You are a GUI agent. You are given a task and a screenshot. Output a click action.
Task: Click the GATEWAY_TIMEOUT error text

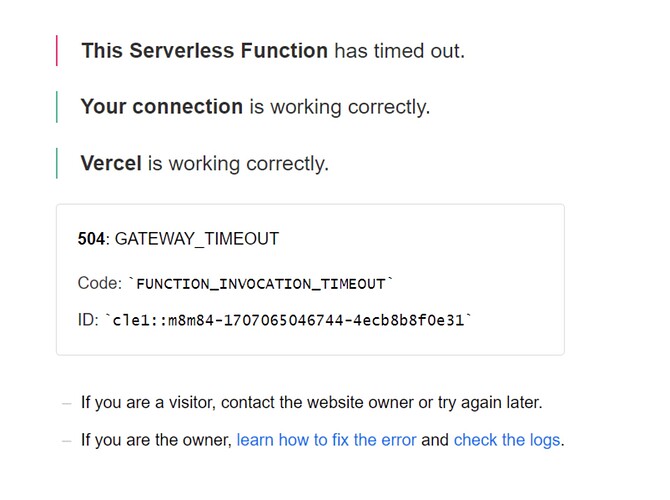tap(197, 239)
